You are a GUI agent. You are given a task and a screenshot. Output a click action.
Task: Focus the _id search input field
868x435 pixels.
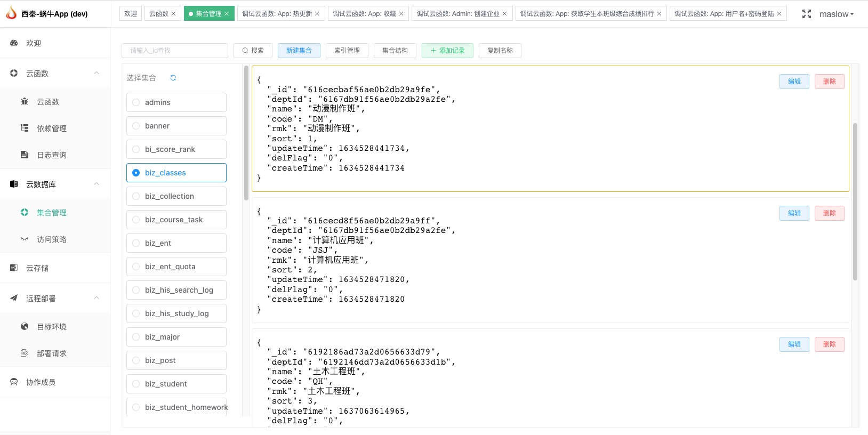pyautogui.click(x=175, y=51)
